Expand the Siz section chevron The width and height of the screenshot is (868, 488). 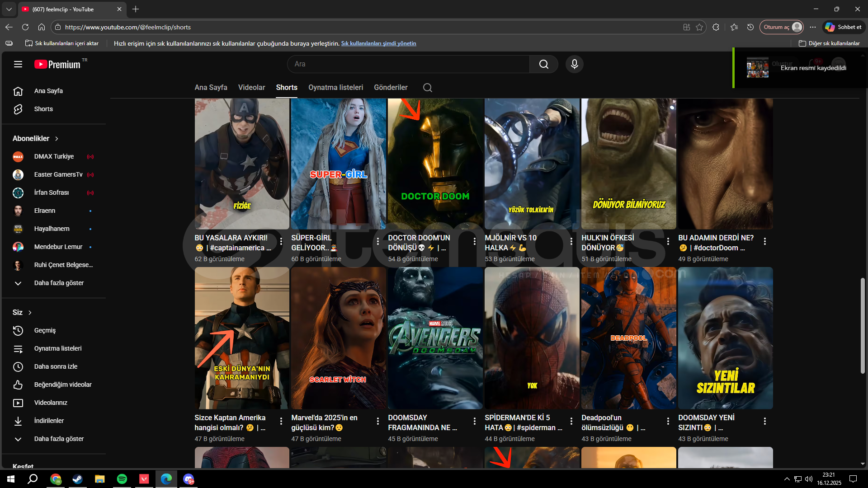point(30,313)
